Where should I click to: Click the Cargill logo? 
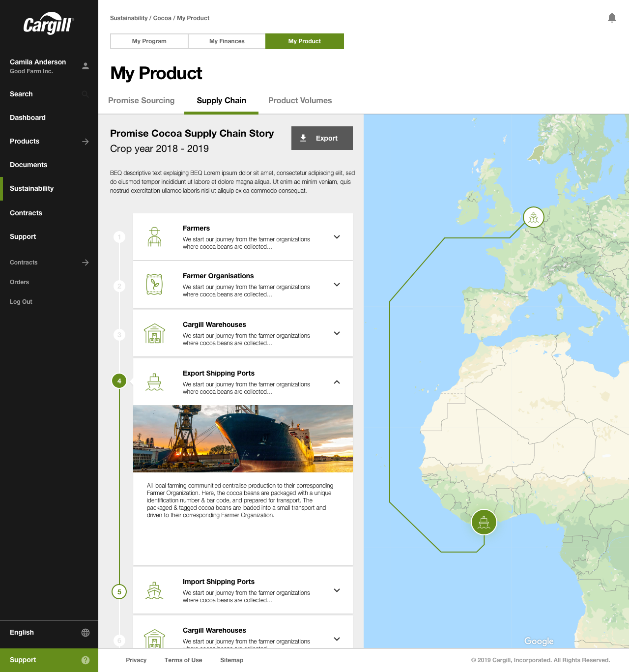pos(48,24)
